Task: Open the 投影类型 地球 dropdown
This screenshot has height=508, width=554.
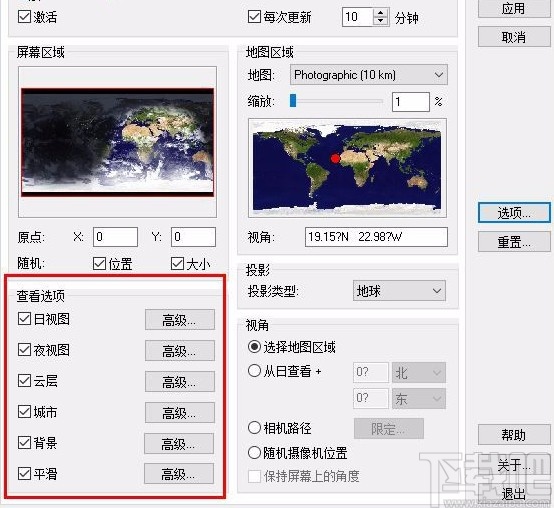Action: click(399, 291)
